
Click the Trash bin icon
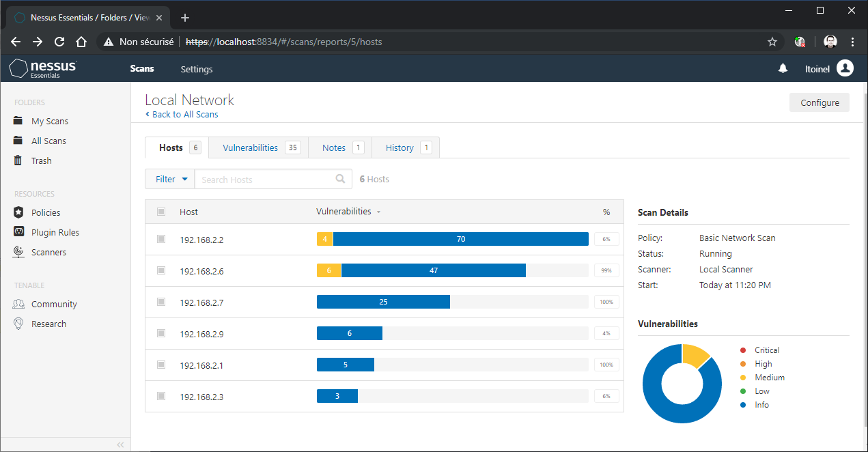18,160
